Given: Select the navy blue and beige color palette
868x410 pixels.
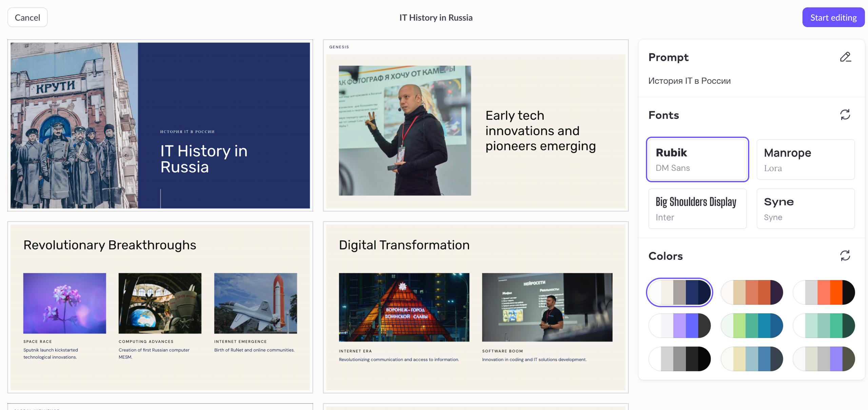Looking at the screenshot, I should pyautogui.click(x=679, y=292).
